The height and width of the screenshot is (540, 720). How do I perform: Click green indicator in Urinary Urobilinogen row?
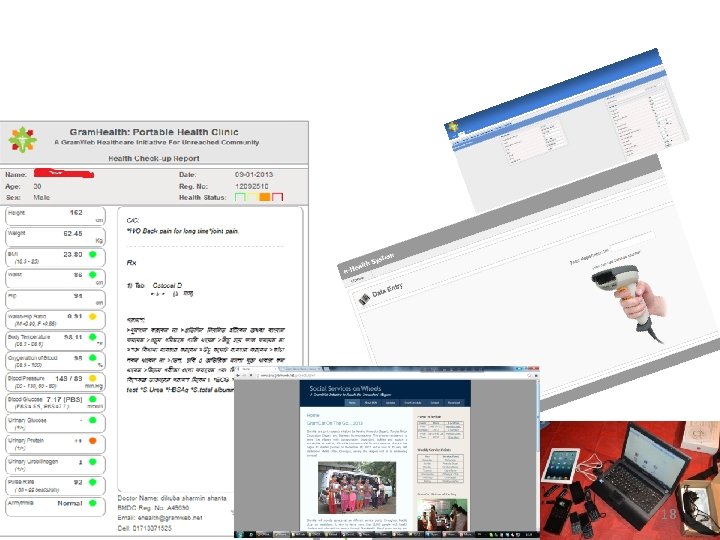(93, 461)
